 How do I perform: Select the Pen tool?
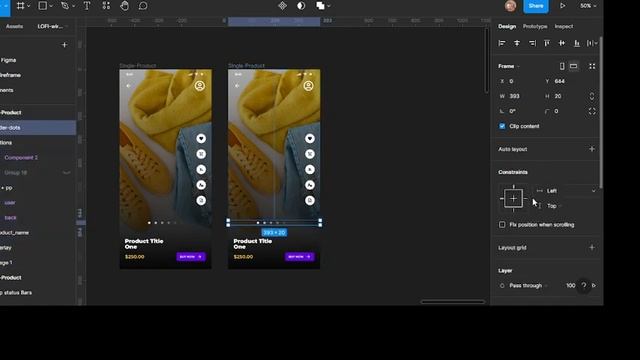pyautogui.click(x=64, y=6)
